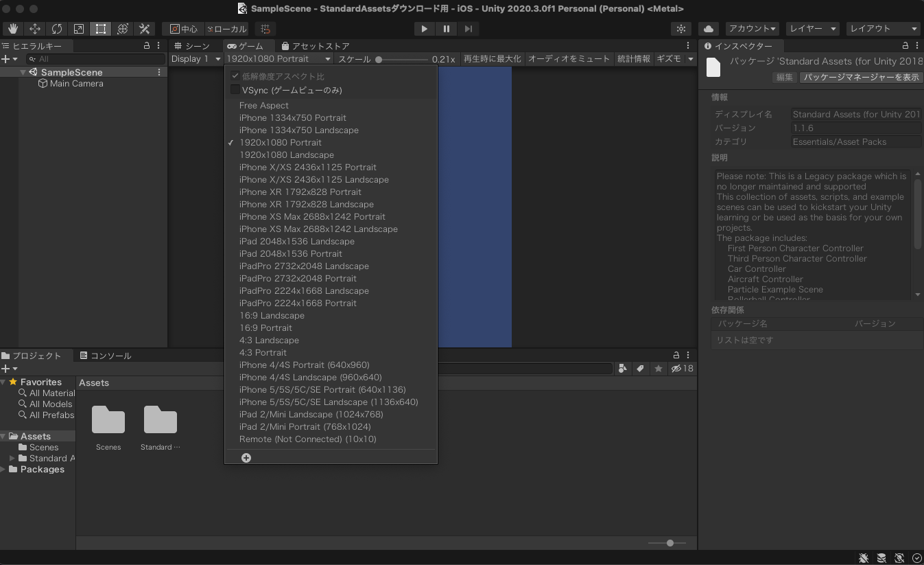The width and height of the screenshot is (924, 565).
Task: Open アカウント dropdown
Action: pos(752,29)
